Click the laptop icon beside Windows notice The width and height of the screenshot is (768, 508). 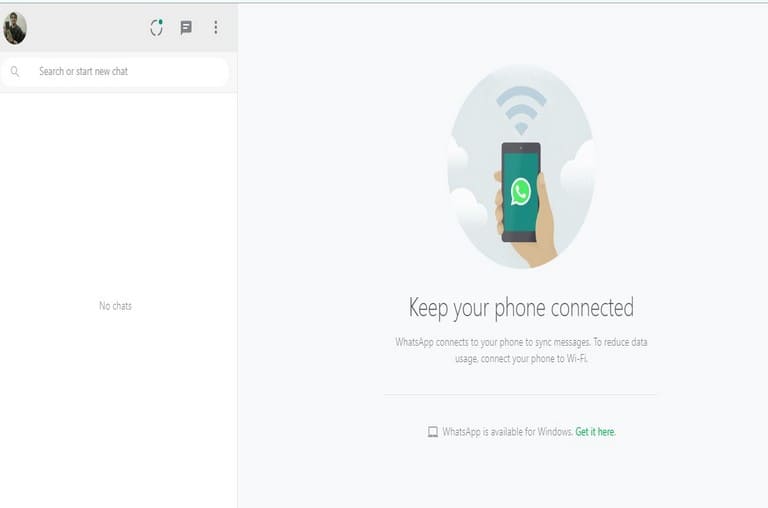432,432
